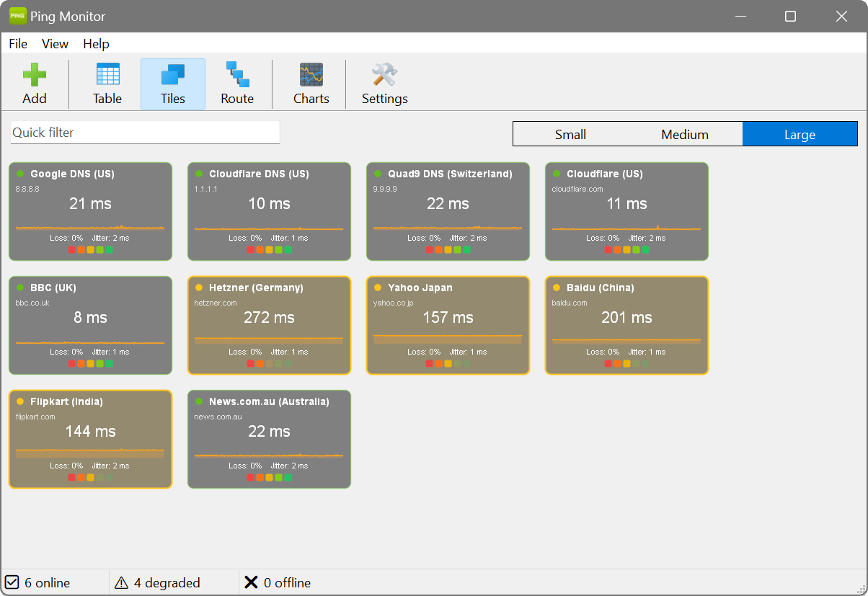The image size is (868, 596).
Task: Switch to Table view icon
Action: [107, 83]
